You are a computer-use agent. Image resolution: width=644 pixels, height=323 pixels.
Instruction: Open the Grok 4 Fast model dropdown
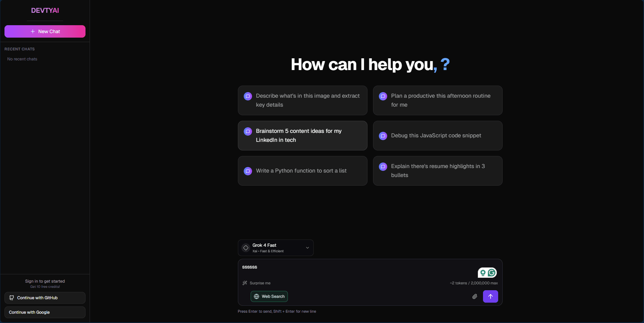coord(275,248)
